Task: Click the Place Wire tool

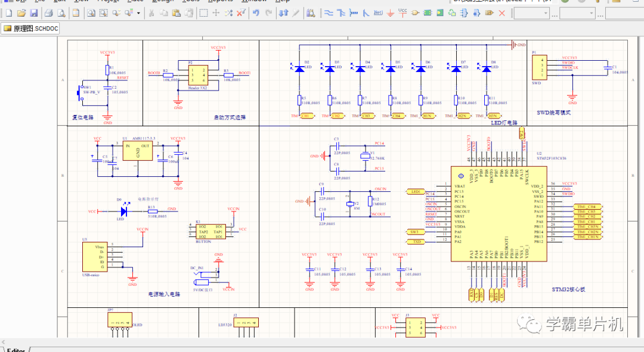Action: (329, 13)
